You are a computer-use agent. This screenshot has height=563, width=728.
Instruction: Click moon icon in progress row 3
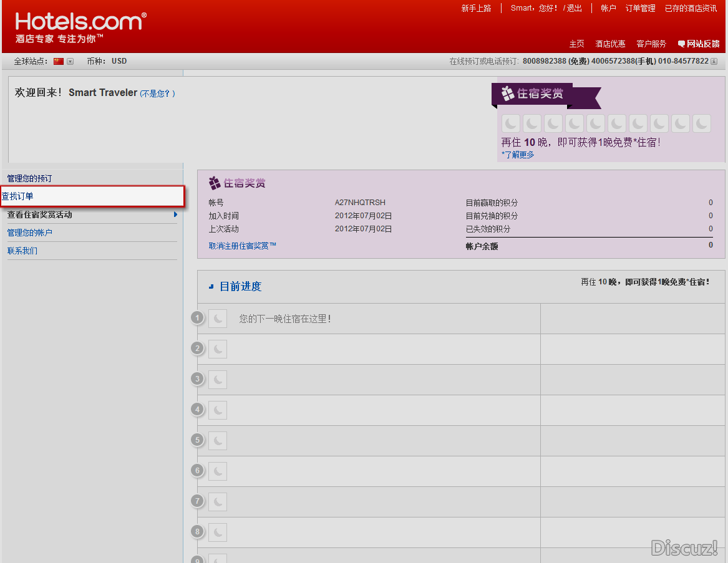pos(218,380)
